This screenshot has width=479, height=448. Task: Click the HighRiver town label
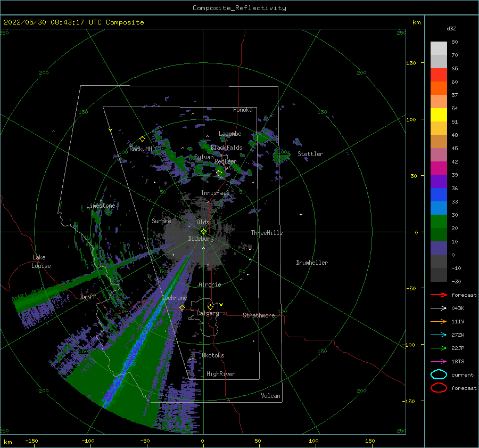tap(221, 374)
